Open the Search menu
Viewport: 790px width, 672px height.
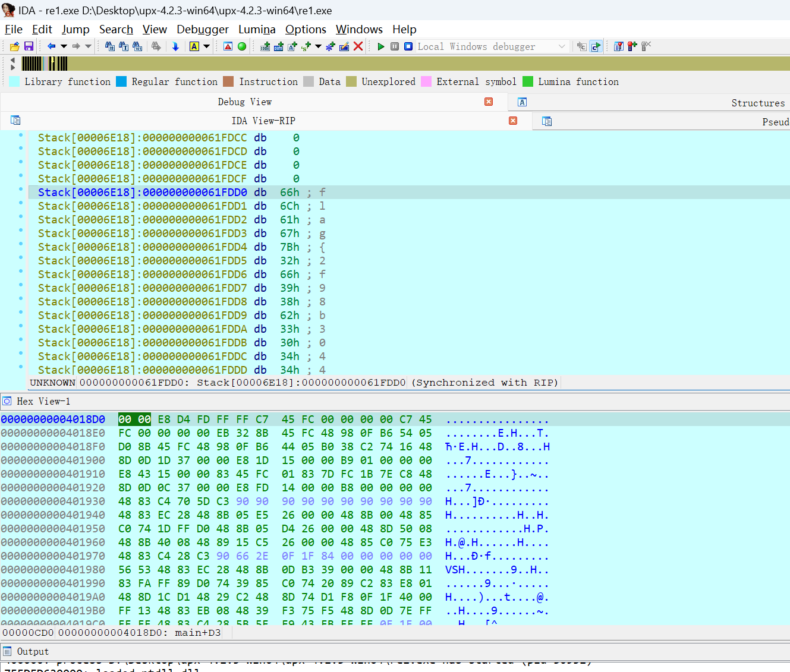[116, 29]
